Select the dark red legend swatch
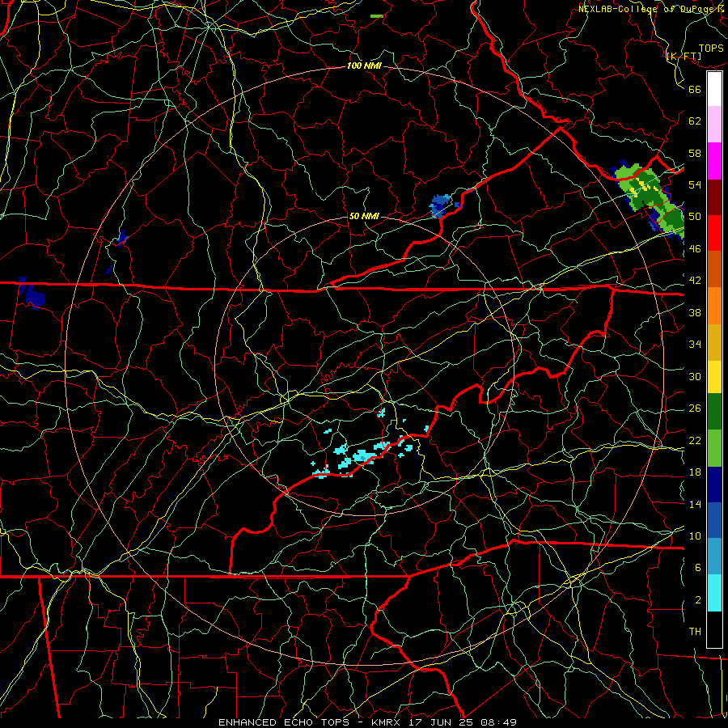Image resolution: width=728 pixels, height=728 pixels. click(x=714, y=197)
